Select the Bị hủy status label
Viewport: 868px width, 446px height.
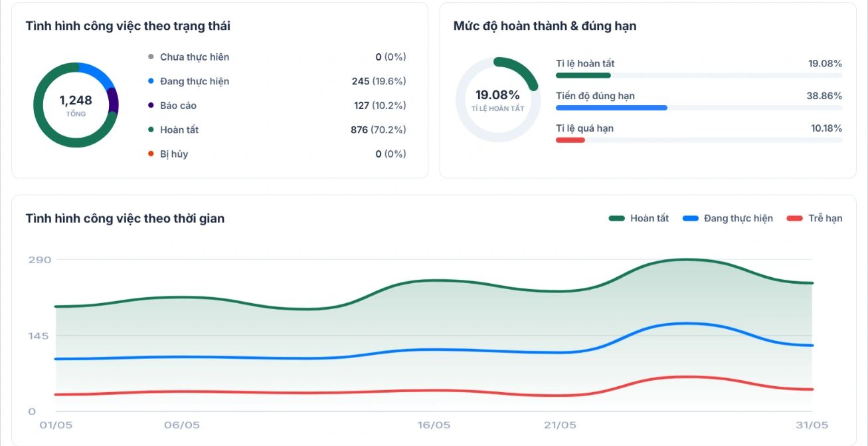click(174, 154)
